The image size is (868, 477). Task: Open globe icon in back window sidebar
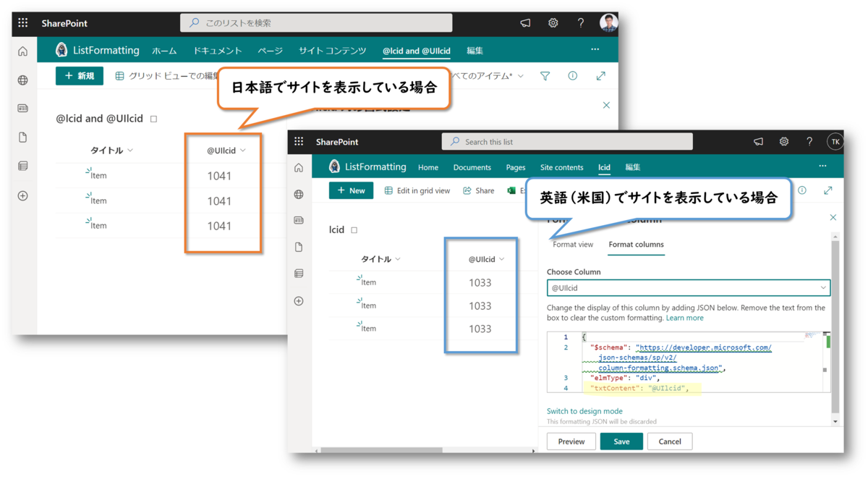coord(23,80)
